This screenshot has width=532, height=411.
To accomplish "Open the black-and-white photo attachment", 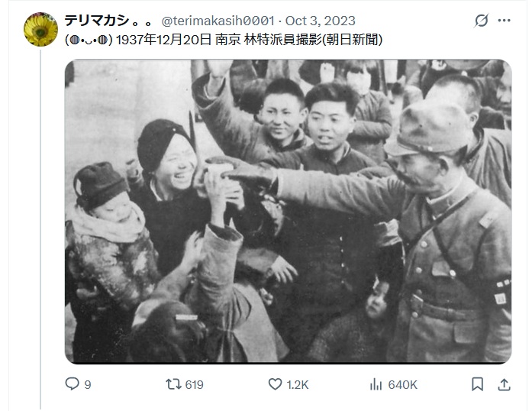I will [288, 212].
